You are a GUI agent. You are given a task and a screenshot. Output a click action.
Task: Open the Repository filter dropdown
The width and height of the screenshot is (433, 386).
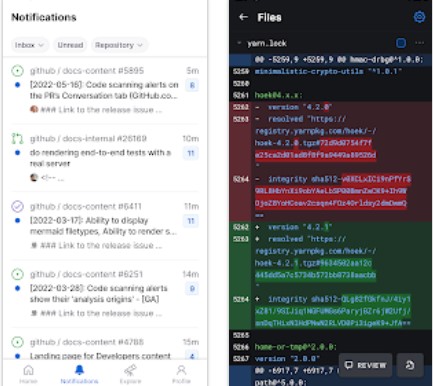119,45
